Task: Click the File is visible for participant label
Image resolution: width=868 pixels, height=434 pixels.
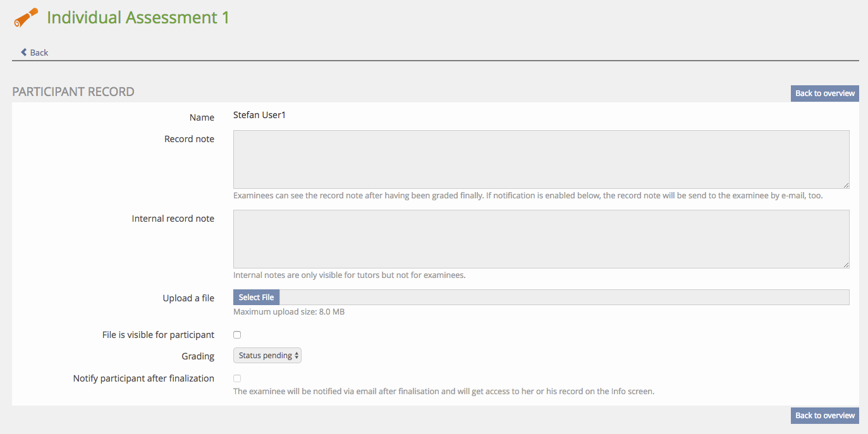Action: tap(158, 335)
